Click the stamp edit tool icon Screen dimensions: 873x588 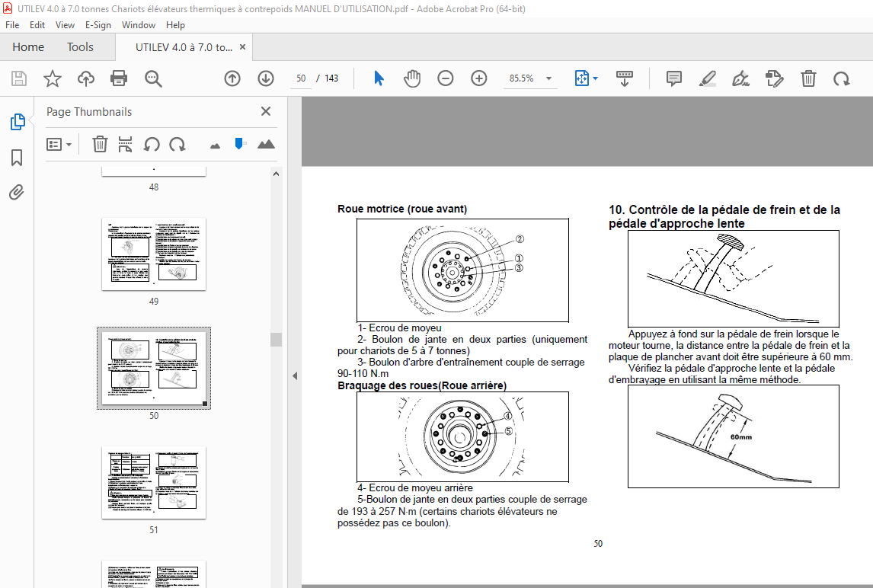click(775, 78)
